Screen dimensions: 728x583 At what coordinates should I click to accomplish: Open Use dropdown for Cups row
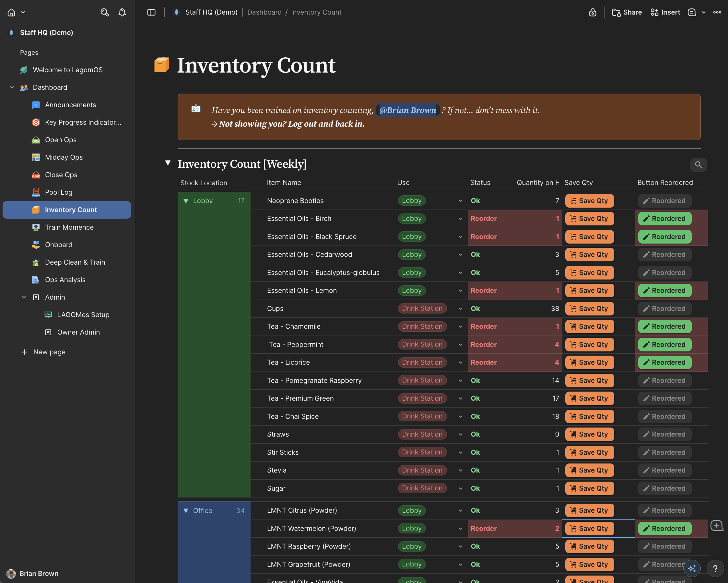pos(461,309)
